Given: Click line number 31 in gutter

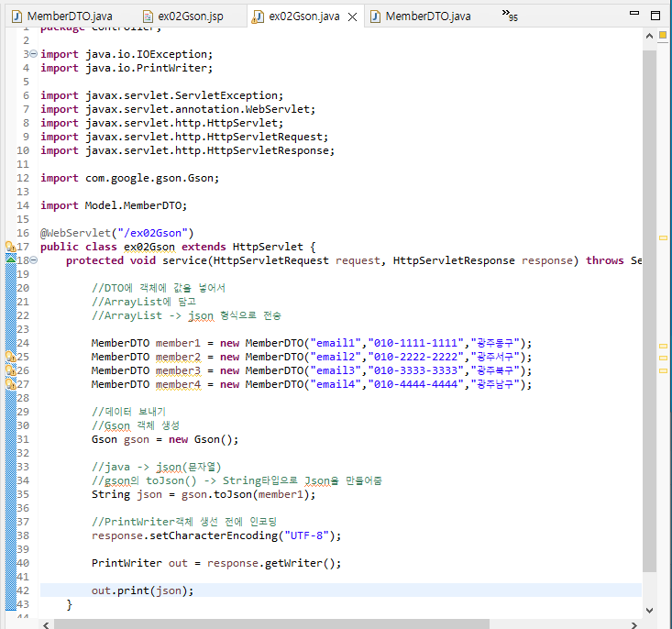Looking at the screenshot, I should [23, 439].
